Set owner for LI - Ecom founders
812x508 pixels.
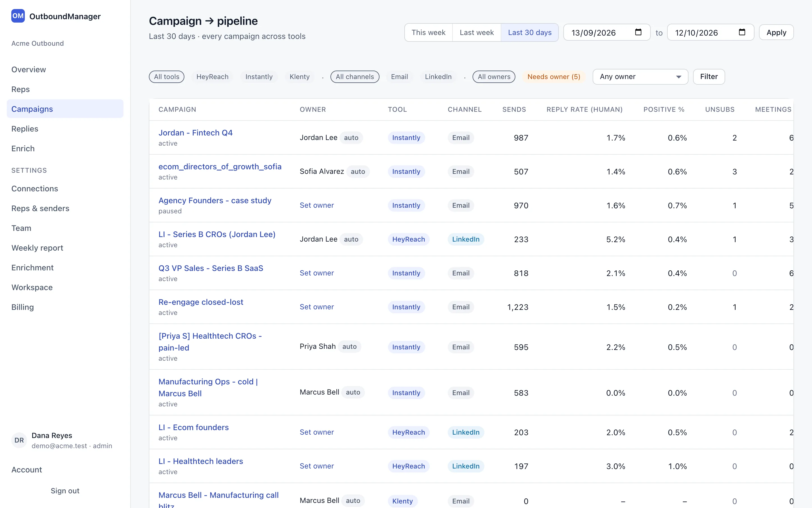316,432
